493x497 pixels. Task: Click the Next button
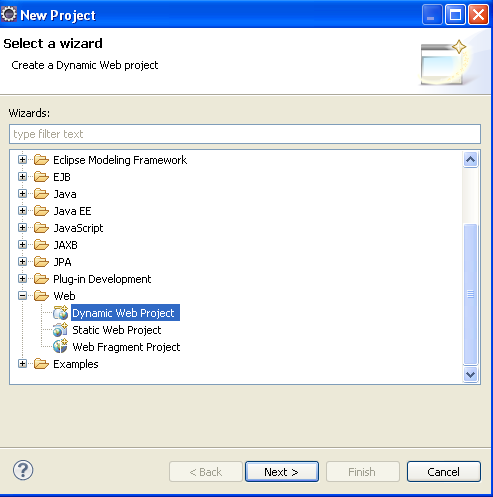point(282,472)
